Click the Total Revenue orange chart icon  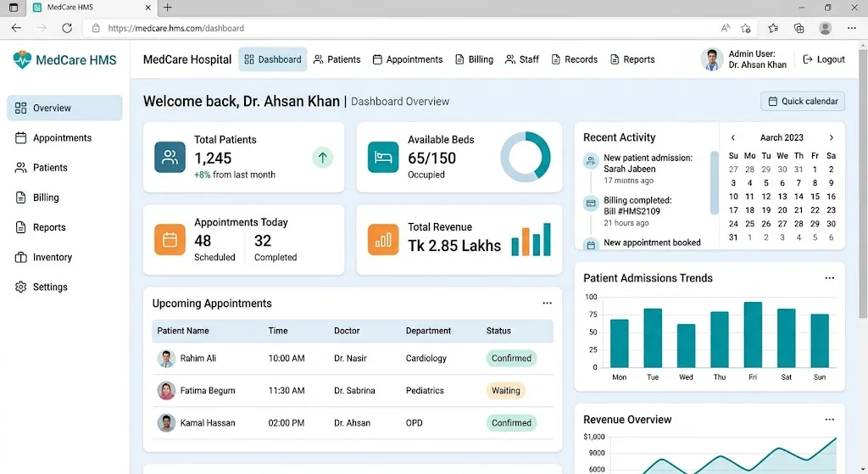[x=383, y=240]
